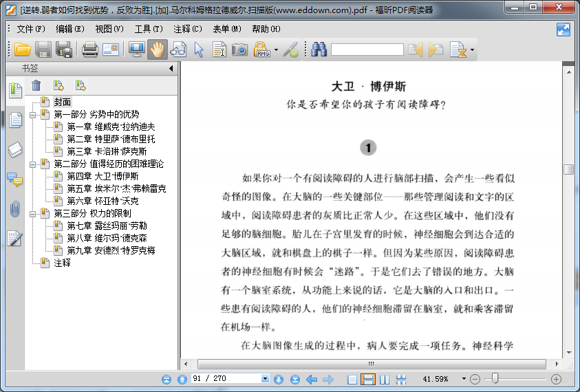This screenshot has height=392, width=580.
Task: Switch to continuous page layout
Action: pyautogui.click(x=367, y=379)
